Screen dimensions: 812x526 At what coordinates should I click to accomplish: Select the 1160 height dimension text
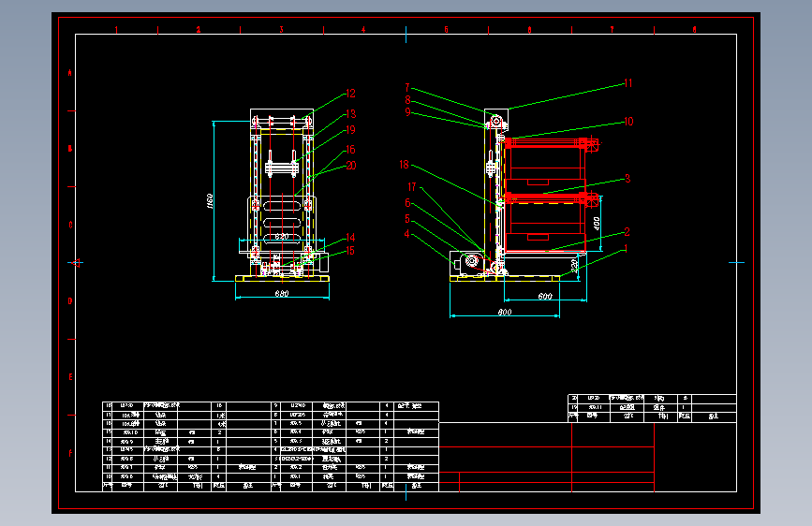tap(210, 201)
